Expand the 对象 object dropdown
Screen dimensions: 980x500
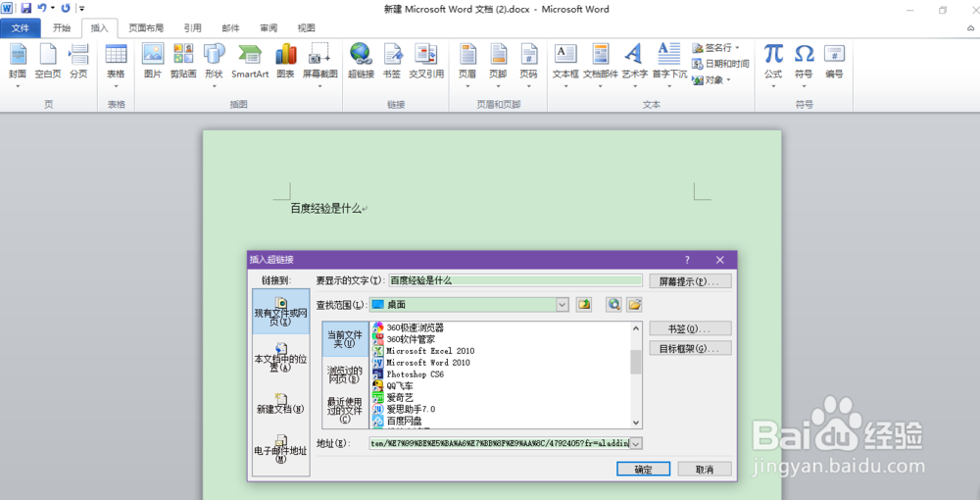pos(728,80)
